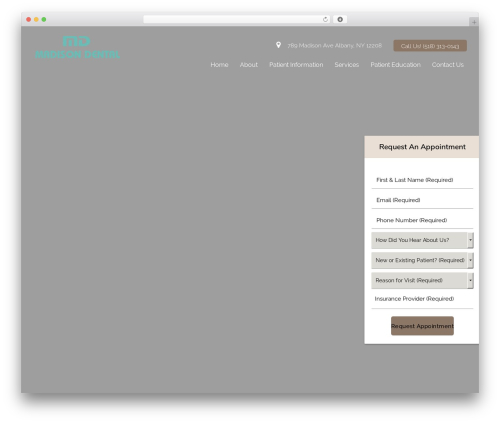Click the Insurance Provider field
500x423 pixels.
422,299
